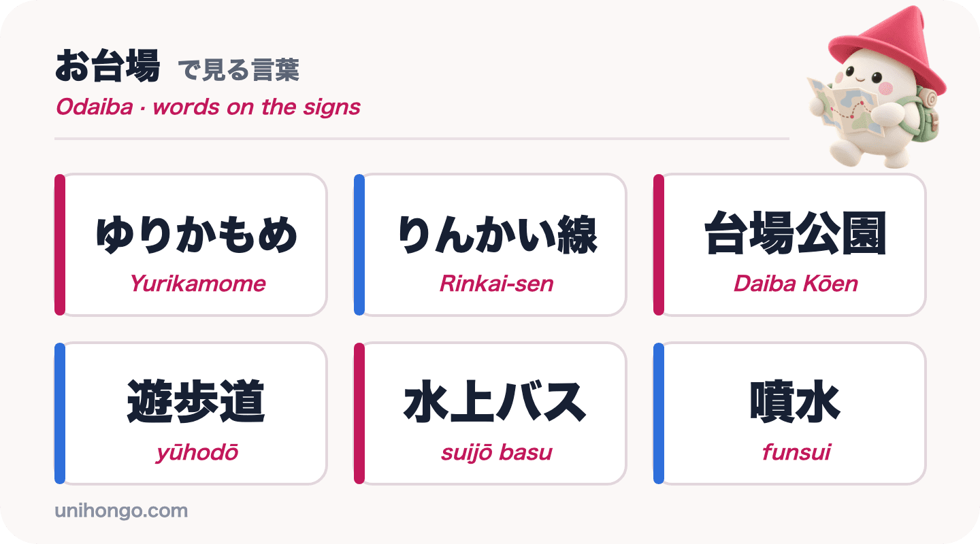Image resolution: width=980 pixels, height=544 pixels.
Task: Click the funsui romaji label
Action: pos(796,452)
